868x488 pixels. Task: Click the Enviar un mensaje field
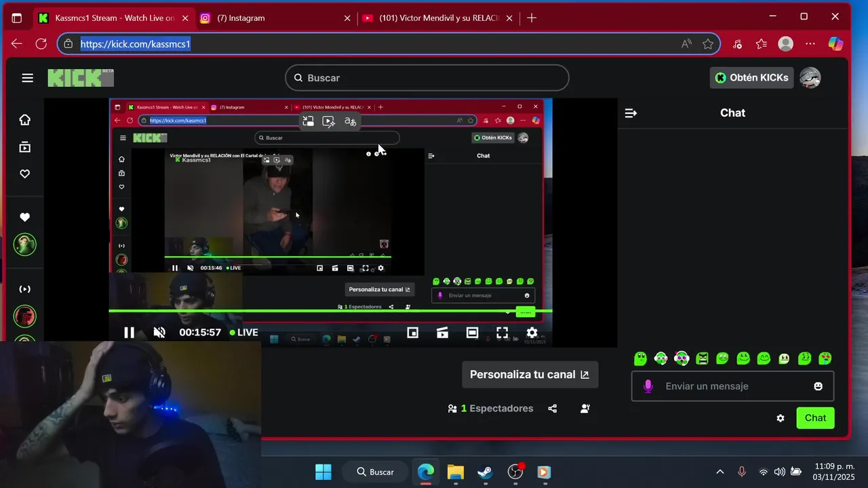click(732, 386)
